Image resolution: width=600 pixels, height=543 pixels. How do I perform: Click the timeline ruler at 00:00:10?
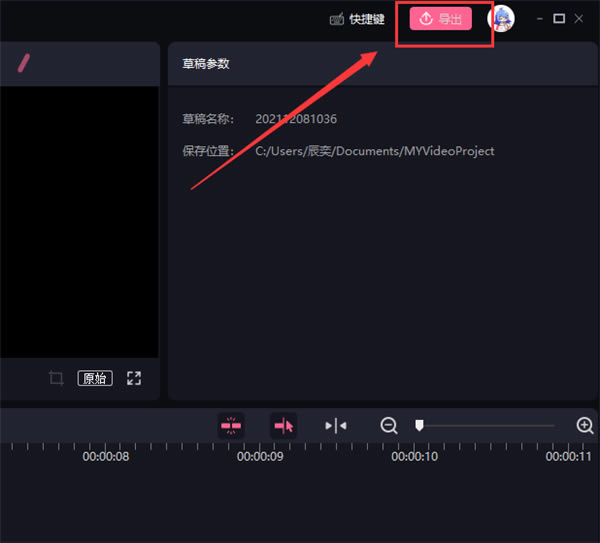[x=414, y=456]
